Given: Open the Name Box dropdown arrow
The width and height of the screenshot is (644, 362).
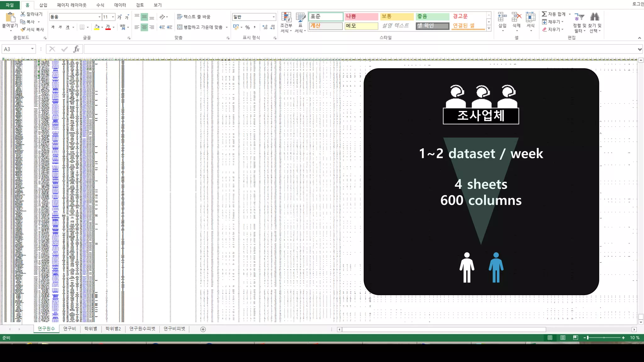Looking at the screenshot, I should point(32,49).
